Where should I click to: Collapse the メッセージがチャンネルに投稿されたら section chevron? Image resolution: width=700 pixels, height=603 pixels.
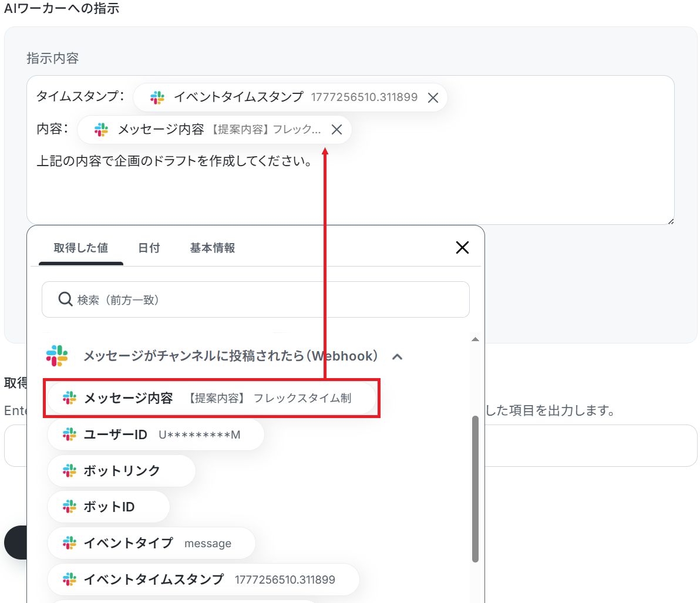tap(397, 356)
